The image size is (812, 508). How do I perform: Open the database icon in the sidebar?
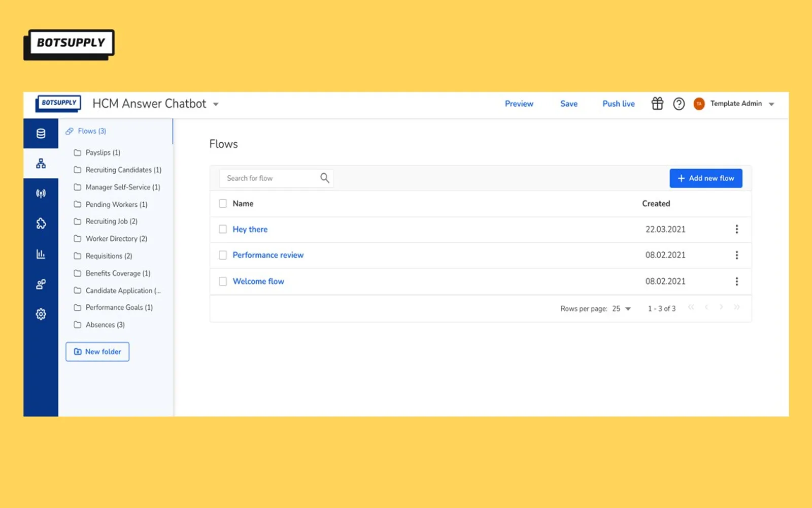(x=41, y=134)
